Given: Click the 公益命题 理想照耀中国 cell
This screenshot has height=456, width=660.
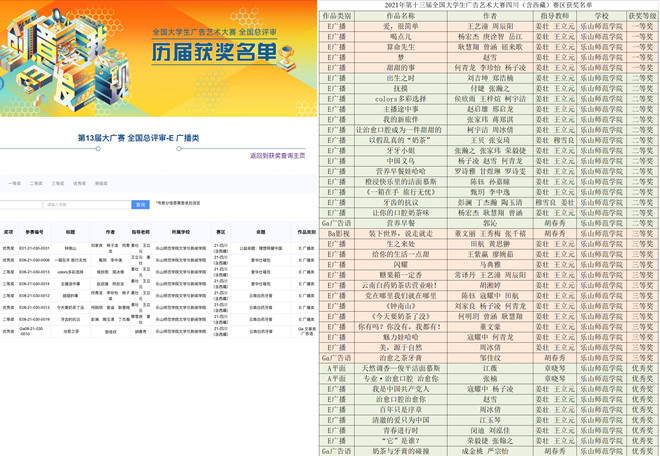Looking at the screenshot, I should (261, 248).
